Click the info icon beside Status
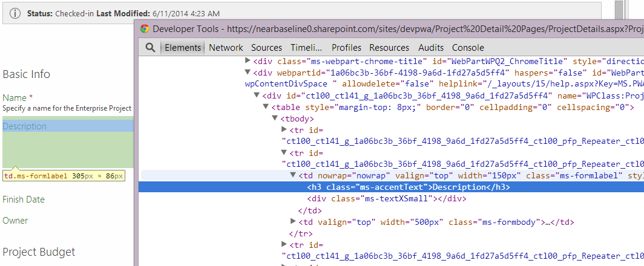Screen dimensions: 644x266 click(15, 13)
